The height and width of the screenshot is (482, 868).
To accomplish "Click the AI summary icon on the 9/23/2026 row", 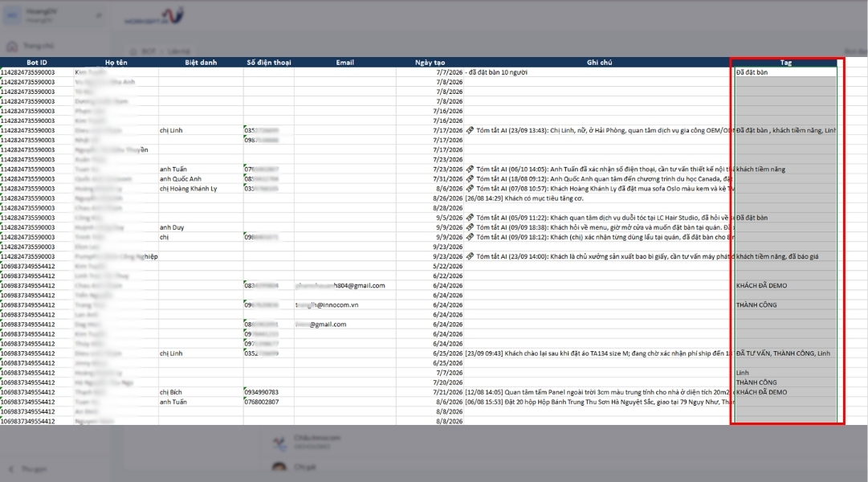I will coord(470,256).
